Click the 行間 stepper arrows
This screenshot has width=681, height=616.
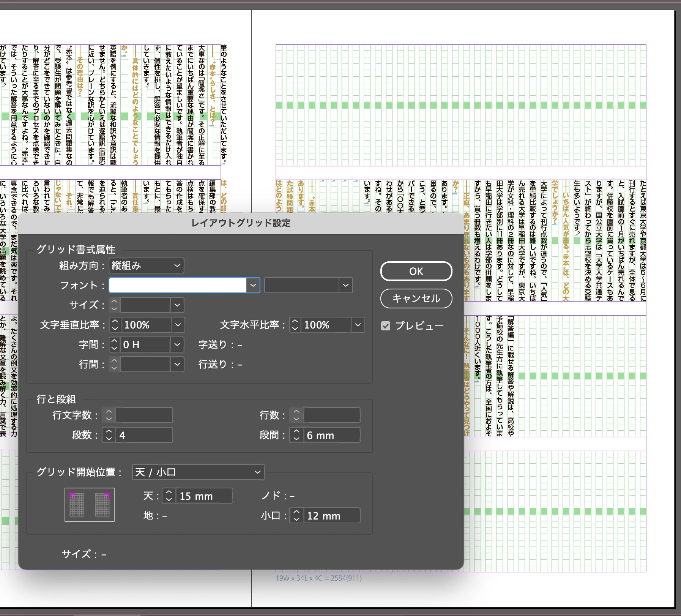click(x=114, y=364)
